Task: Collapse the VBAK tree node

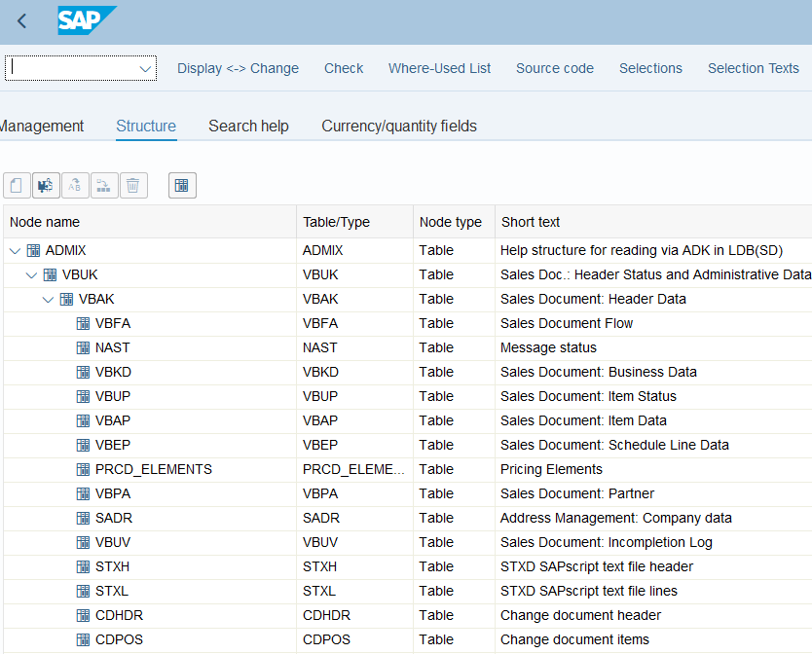Action: pyautogui.click(x=48, y=300)
